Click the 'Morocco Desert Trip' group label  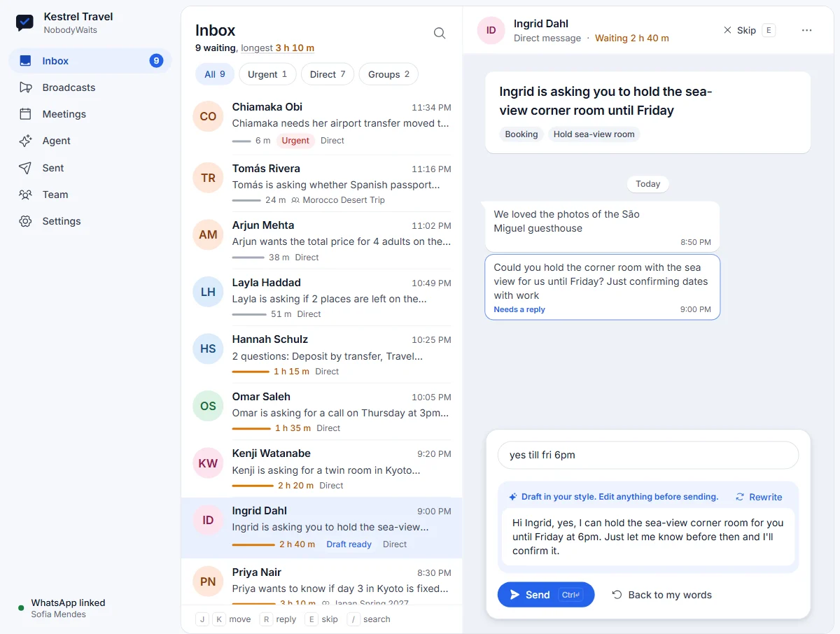[344, 200]
